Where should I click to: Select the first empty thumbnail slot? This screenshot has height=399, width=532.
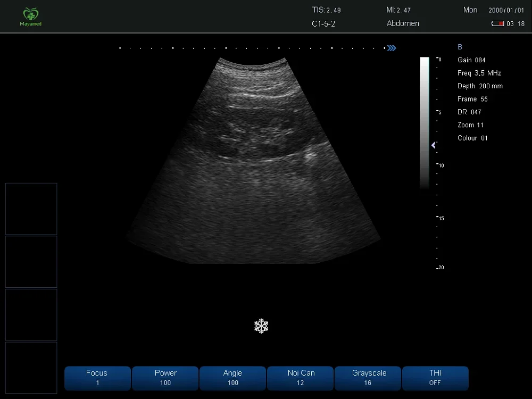pos(31,209)
